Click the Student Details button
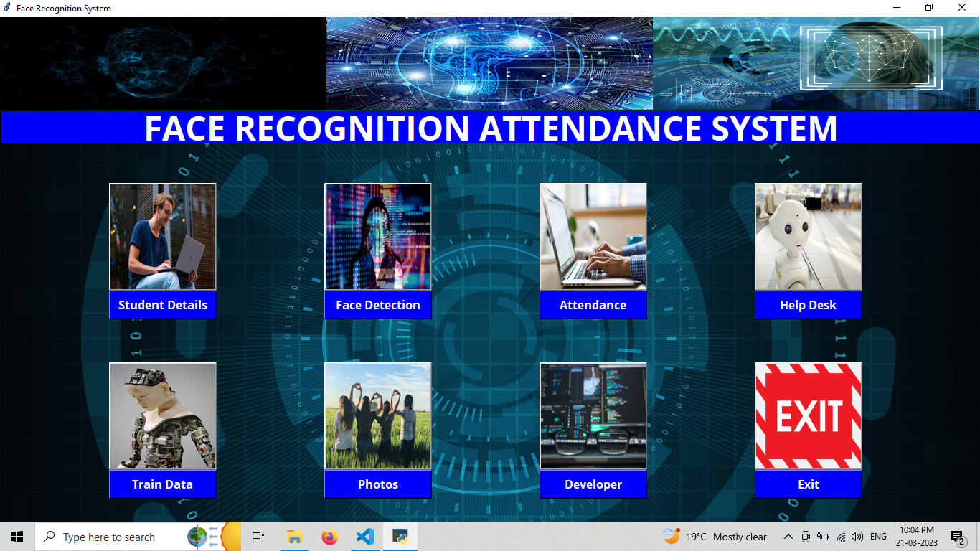Image resolution: width=980 pixels, height=551 pixels. click(x=163, y=305)
